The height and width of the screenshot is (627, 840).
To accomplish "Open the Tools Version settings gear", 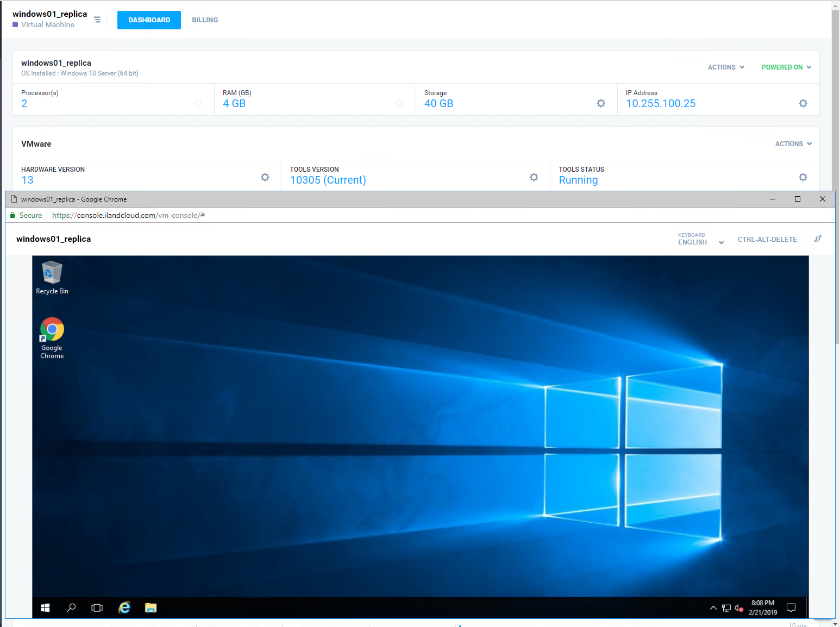I will pyautogui.click(x=534, y=177).
